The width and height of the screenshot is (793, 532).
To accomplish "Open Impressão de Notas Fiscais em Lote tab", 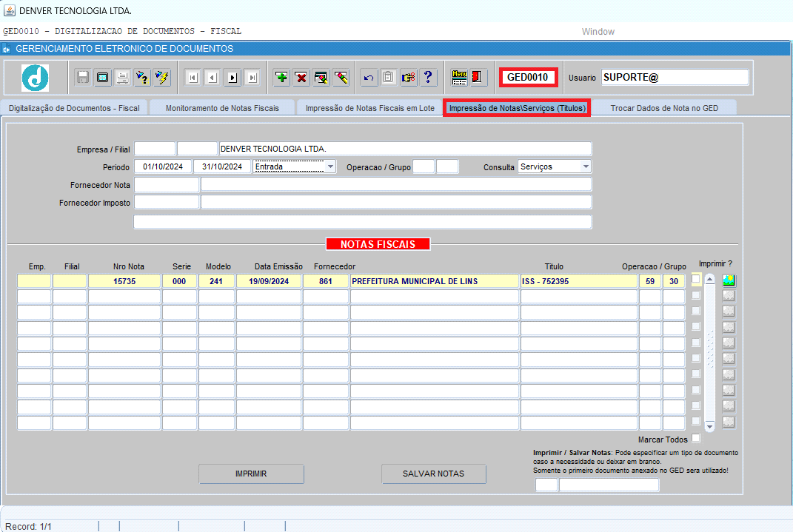I will pyautogui.click(x=370, y=108).
